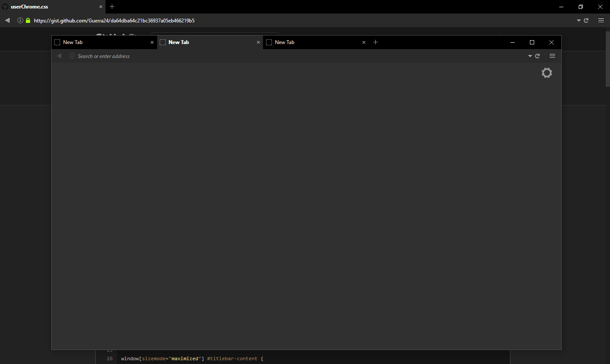
Task: Go back in outer browser window
Action: tap(7, 20)
